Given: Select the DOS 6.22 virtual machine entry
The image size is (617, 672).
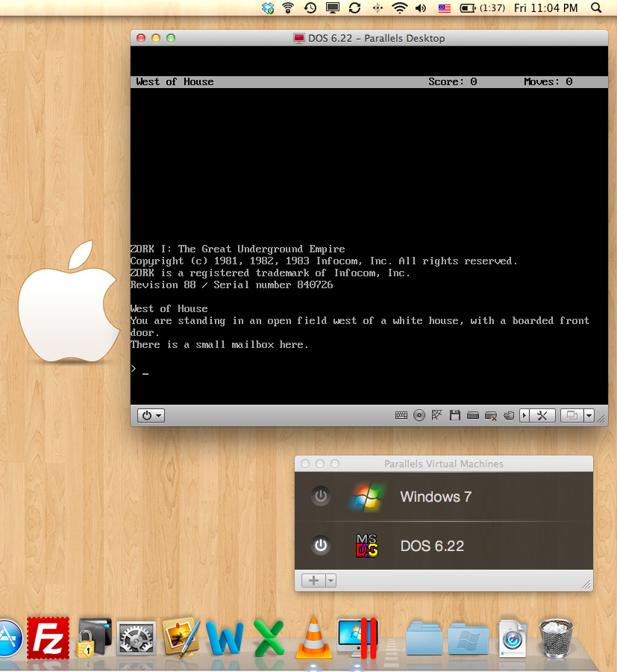Looking at the screenshot, I should [444, 546].
